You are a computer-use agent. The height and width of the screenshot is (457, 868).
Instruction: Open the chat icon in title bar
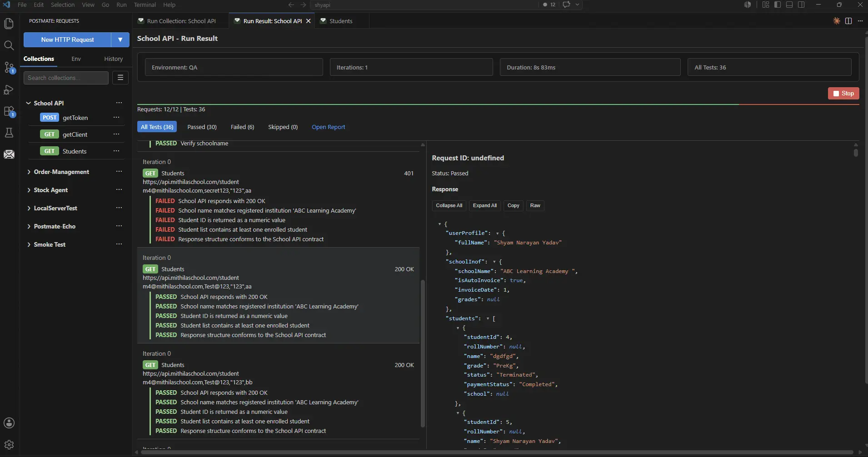pos(566,5)
